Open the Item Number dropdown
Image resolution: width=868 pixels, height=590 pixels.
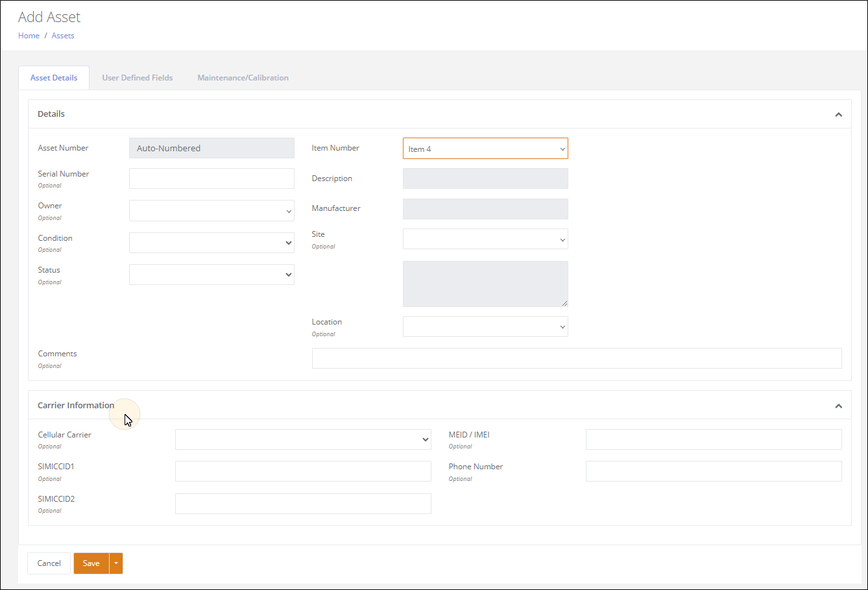coord(485,149)
